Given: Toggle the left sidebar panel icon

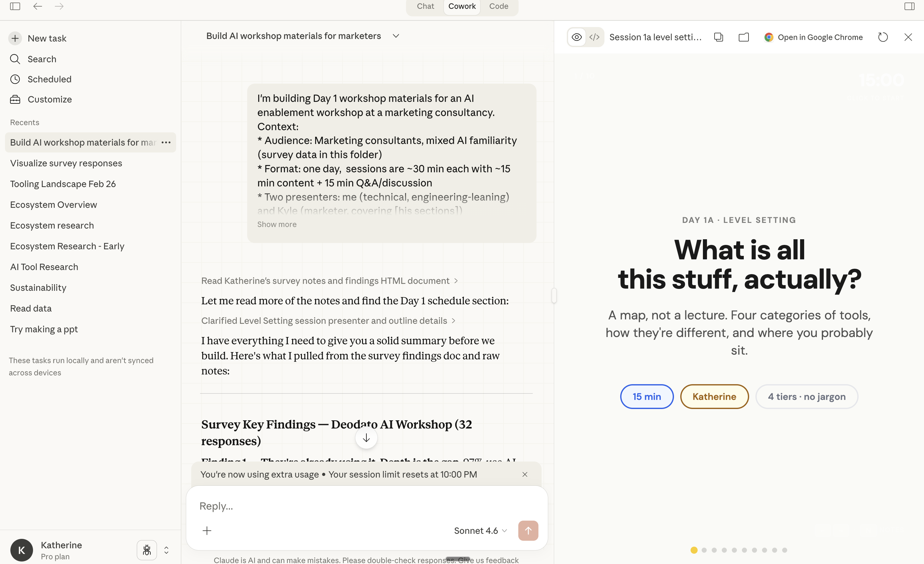Looking at the screenshot, I should 15,6.
